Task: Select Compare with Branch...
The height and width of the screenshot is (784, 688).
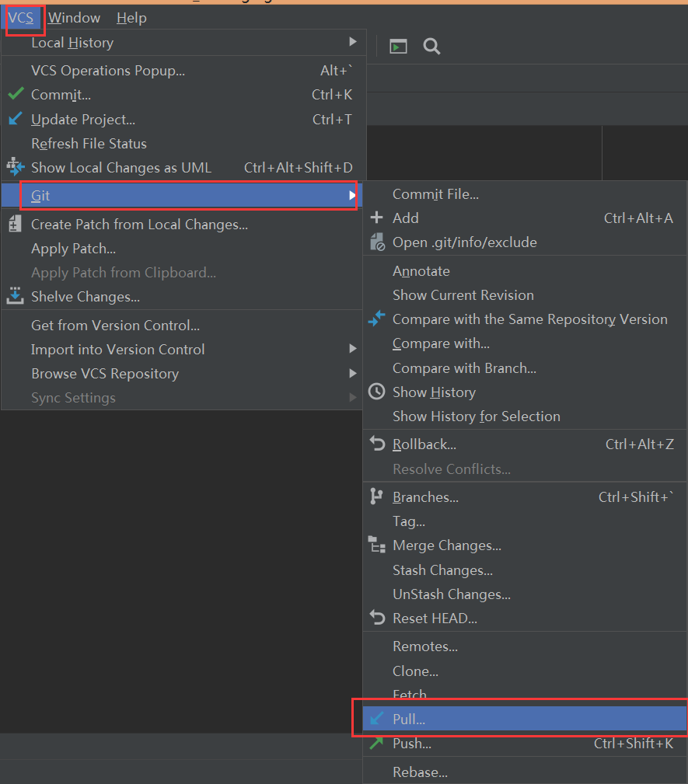Action: [525, 368]
